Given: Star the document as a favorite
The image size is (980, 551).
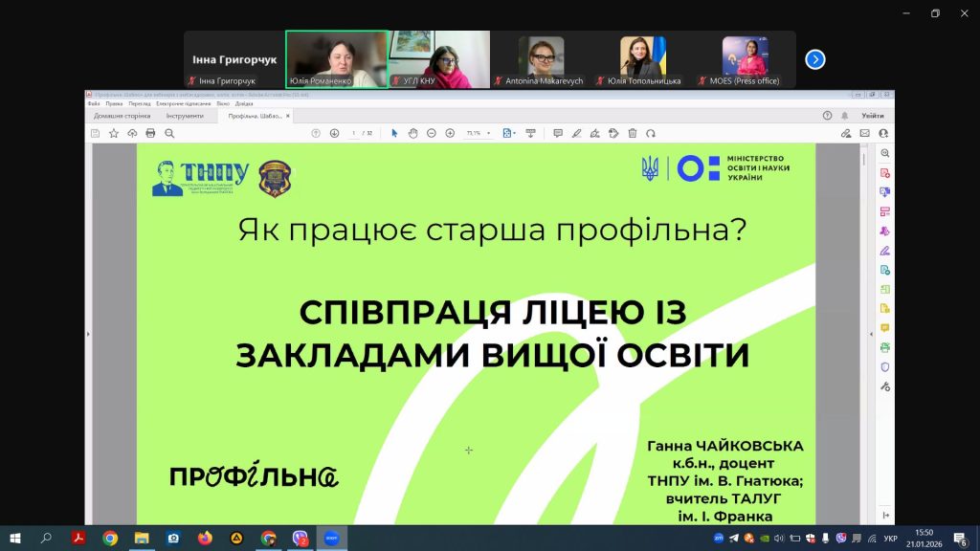Looking at the screenshot, I should click(x=114, y=133).
